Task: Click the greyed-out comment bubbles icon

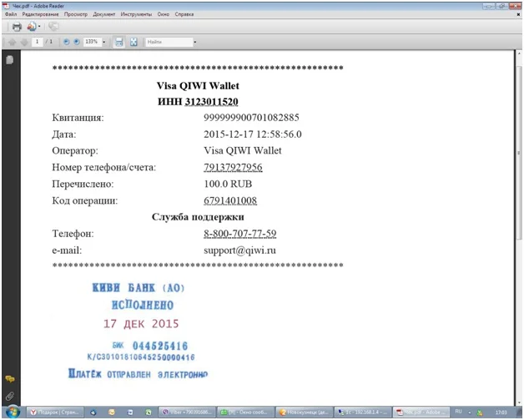Action: (x=53, y=27)
